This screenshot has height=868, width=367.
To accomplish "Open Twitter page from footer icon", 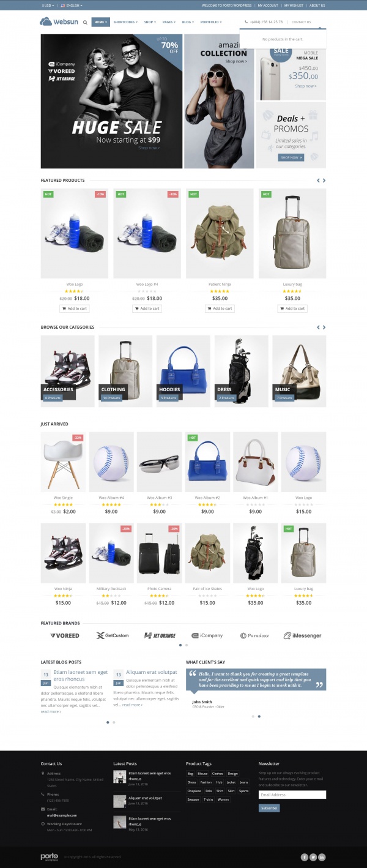I will [x=313, y=857].
